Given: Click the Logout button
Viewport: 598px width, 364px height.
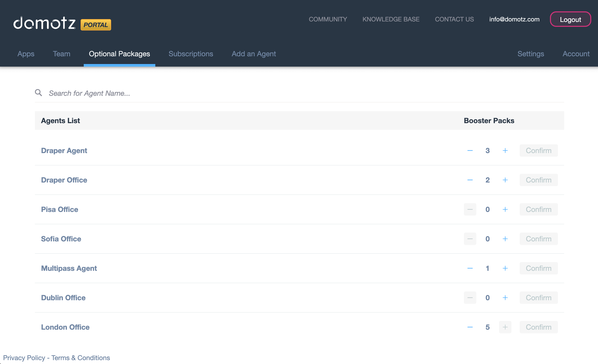Looking at the screenshot, I should tap(570, 19).
